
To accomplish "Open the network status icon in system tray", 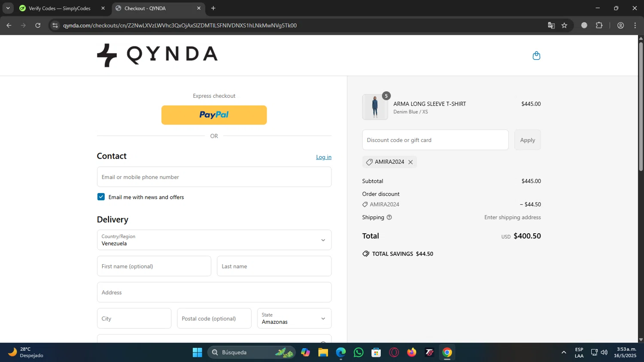I will pyautogui.click(x=594, y=353).
